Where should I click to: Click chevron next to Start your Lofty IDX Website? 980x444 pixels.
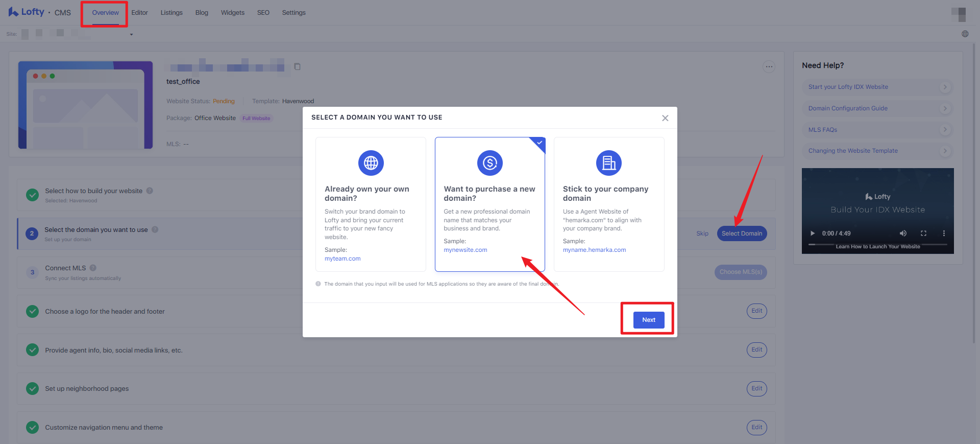945,87
